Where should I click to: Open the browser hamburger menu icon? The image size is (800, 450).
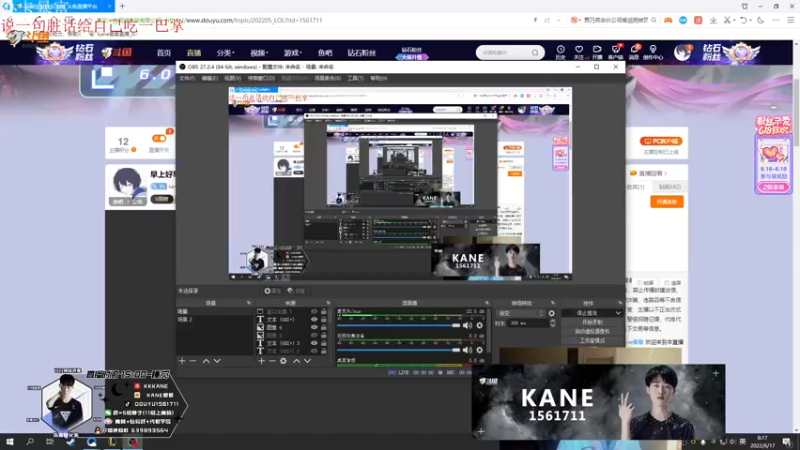(x=791, y=20)
